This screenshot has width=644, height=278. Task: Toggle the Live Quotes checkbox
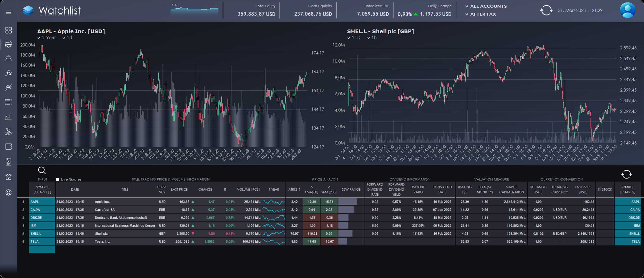57,179
